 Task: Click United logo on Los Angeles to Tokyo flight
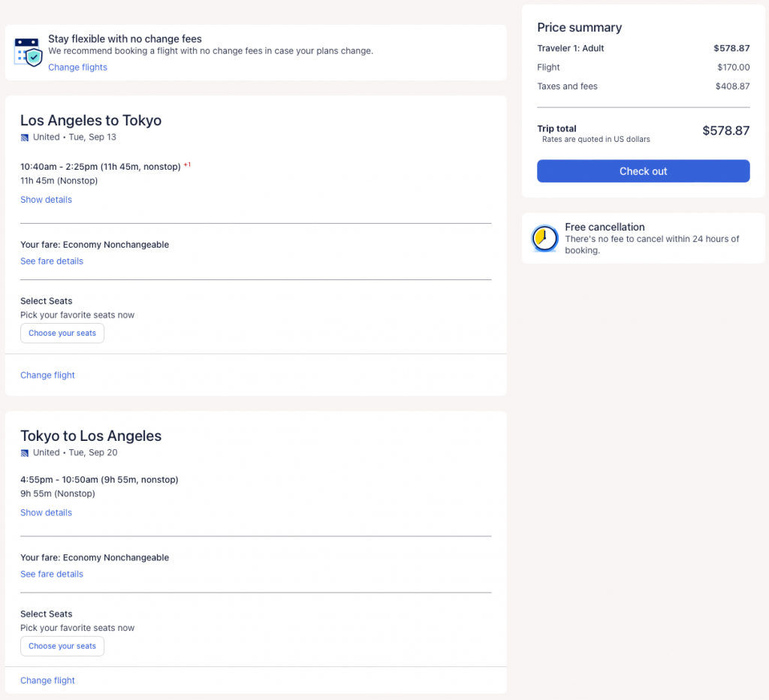click(x=25, y=137)
